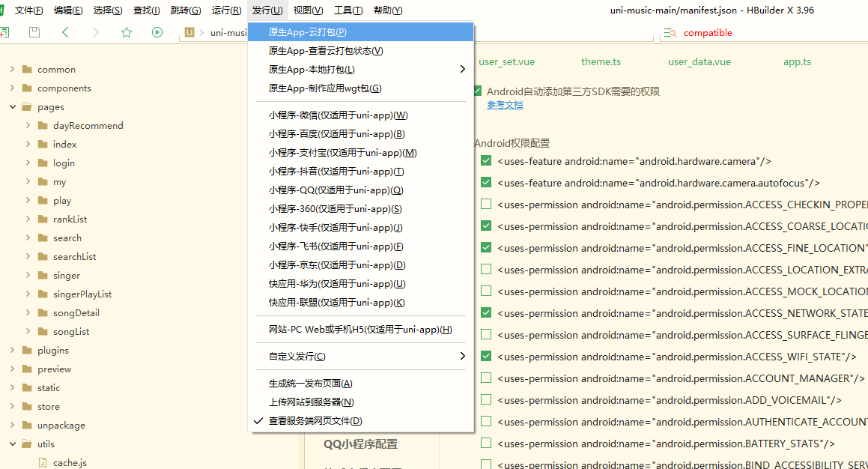Click the star bookmark icon
The image size is (868, 469).
click(x=127, y=32)
